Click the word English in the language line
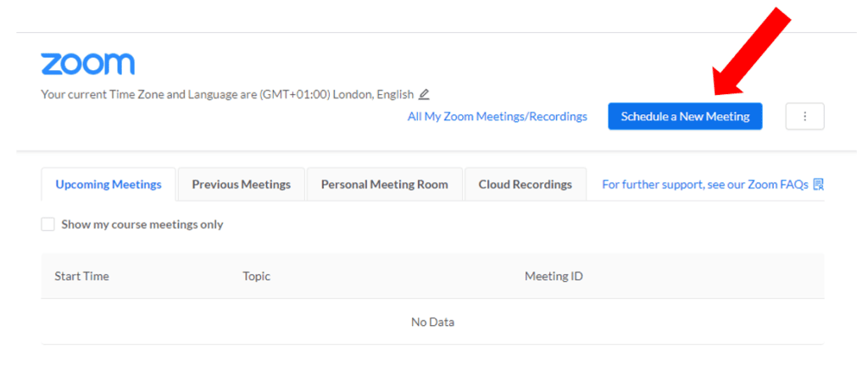Image resolution: width=868 pixels, height=376 pixels. coord(394,94)
